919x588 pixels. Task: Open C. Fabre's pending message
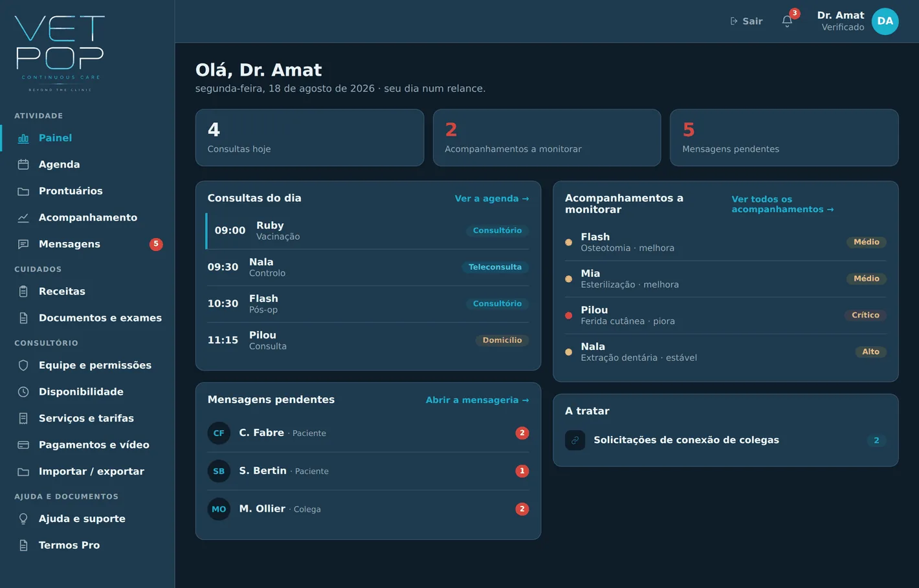[368, 433]
